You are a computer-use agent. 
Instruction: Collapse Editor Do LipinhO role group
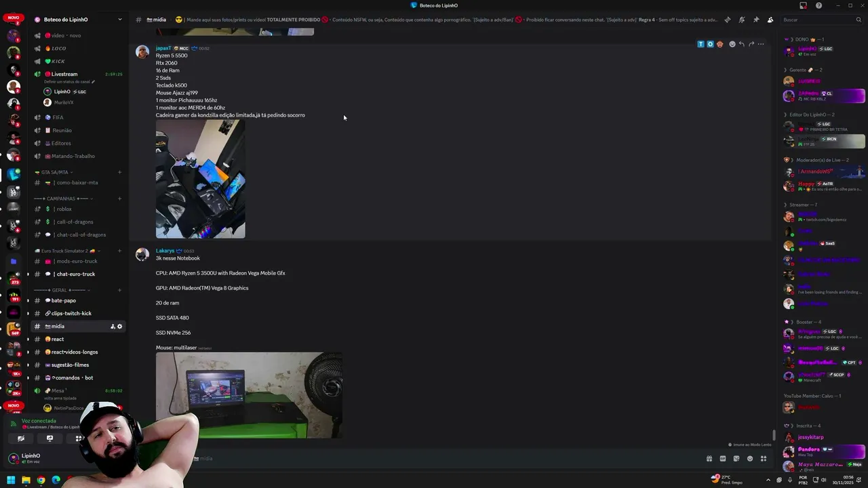tap(809, 115)
